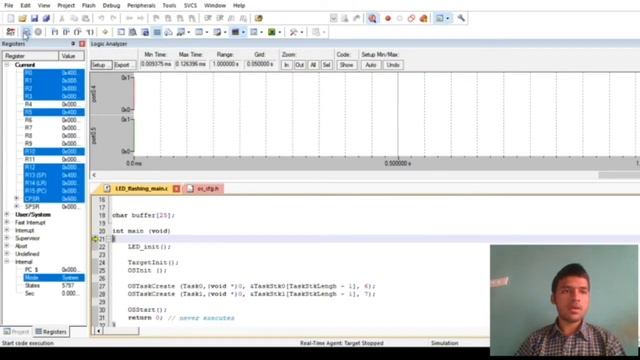Viewport: 640px width, 360px height.
Task: Save all files with the multi-floppy icon
Action: click(x=46, y=18)
